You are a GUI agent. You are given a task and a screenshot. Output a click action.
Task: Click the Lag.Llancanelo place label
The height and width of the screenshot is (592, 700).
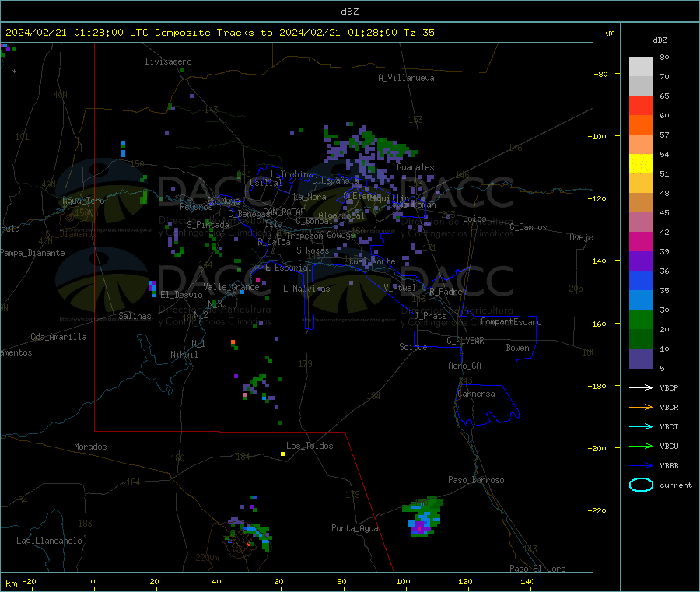tap(49, 541)
